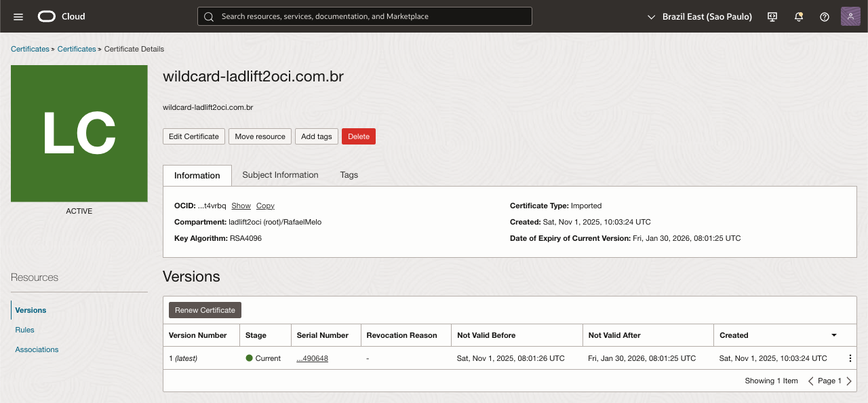Click the Edit Certificate button

[194, 136]
